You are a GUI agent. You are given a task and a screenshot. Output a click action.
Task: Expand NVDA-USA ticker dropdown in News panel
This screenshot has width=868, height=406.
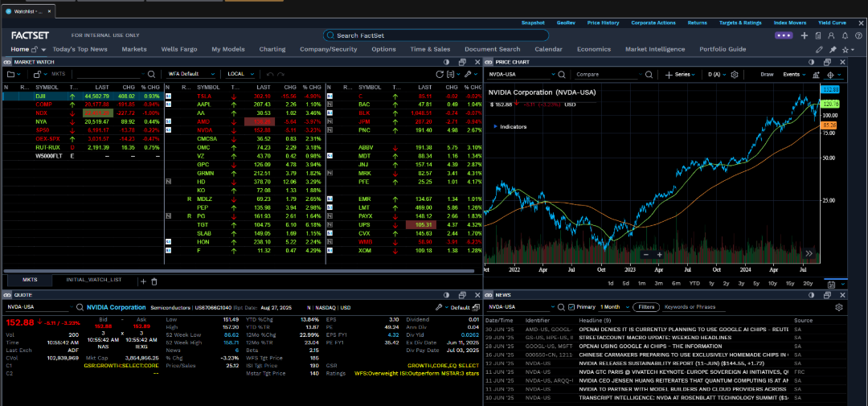click(553, 307)
